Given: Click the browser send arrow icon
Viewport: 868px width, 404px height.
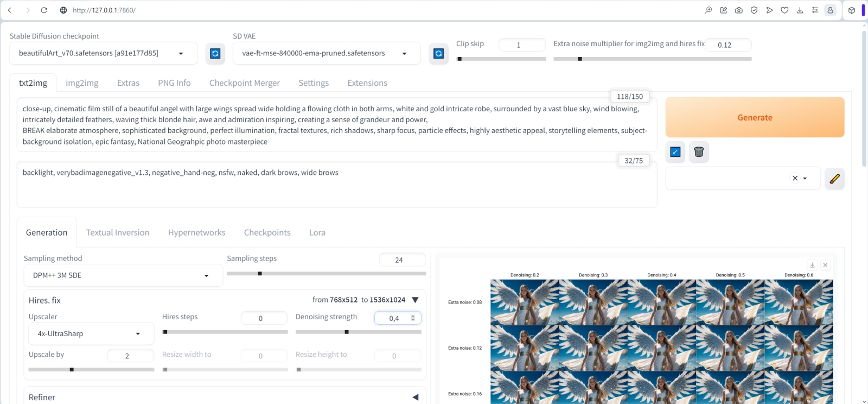Looking at the screenshot, I should (769, 10).
